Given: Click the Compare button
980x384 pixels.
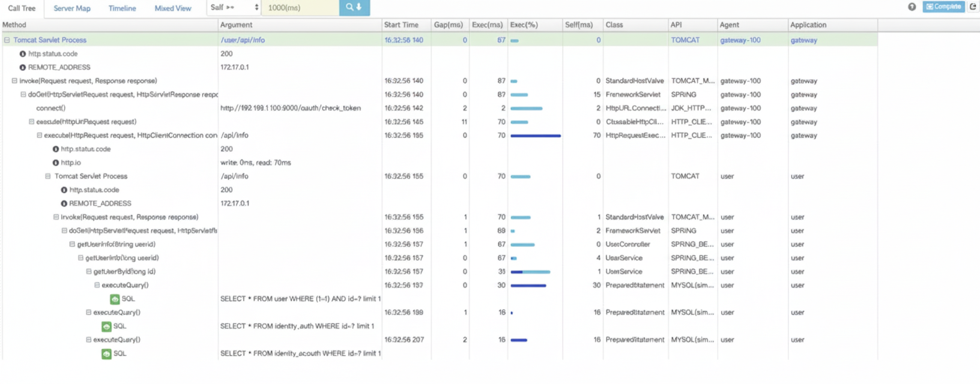Looking at the screenshot, I should click(x=943, y=7).
